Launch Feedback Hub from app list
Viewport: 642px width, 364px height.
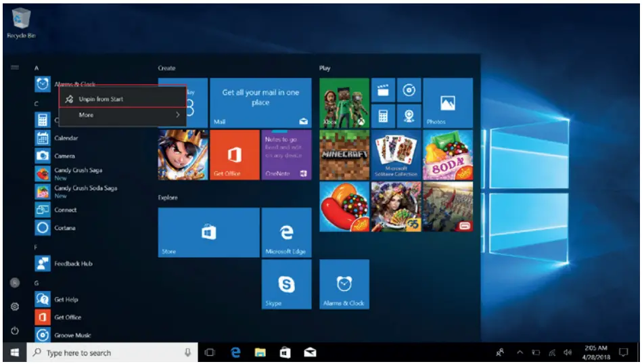point(72,264)
